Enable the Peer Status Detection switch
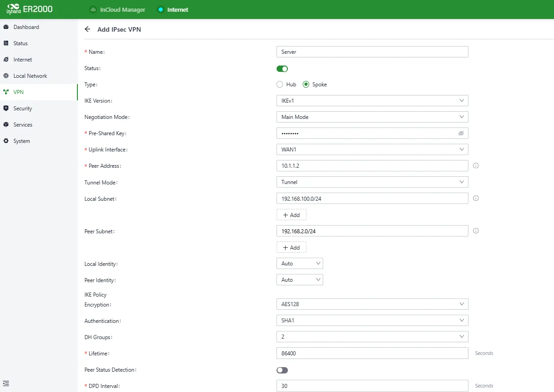The width and height of the screenshot is (554, 392). pyautogui.click(x=282, y=370)
